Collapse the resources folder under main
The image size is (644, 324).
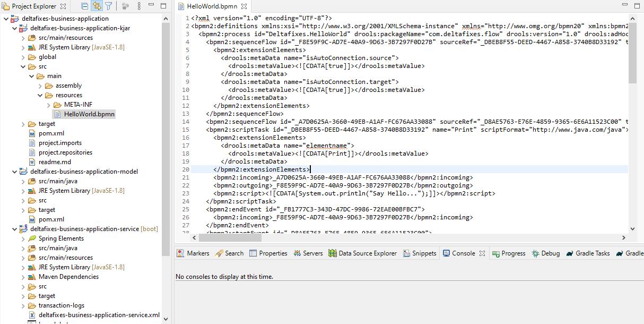coord(40,95)
